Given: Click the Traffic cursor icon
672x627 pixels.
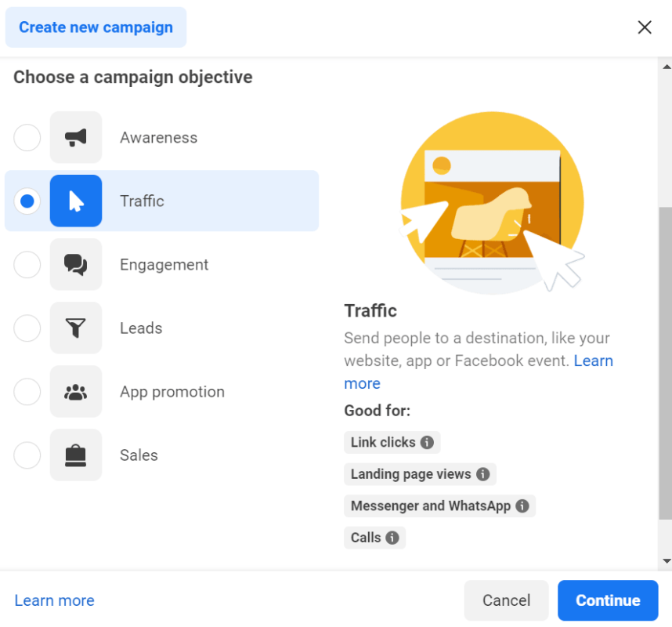Looking at the screenshot, I should (x=75, y=201).
